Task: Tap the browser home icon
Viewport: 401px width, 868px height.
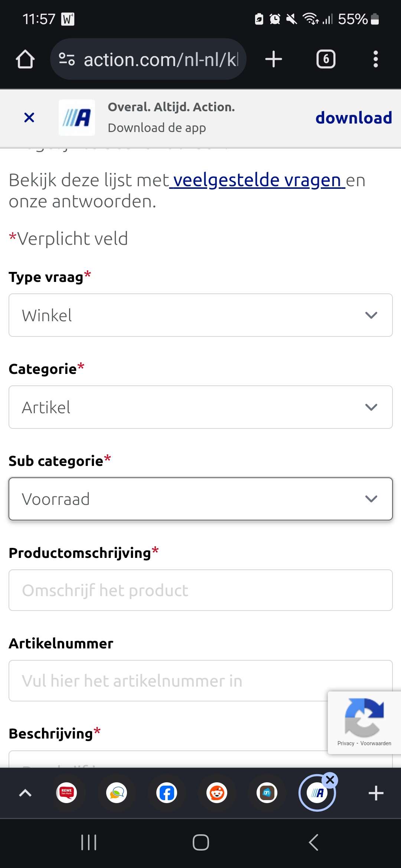Action: click(x=25, y=59)
